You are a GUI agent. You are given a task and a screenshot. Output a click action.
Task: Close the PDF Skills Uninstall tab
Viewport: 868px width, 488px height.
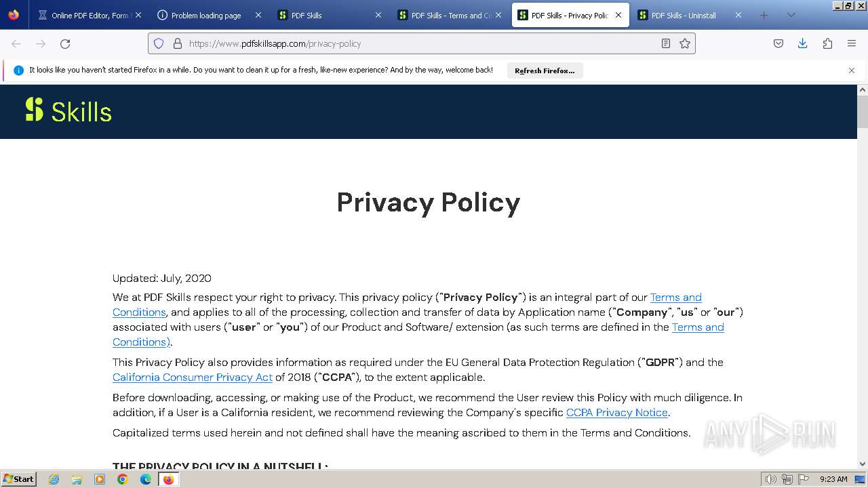pos(738,15)
